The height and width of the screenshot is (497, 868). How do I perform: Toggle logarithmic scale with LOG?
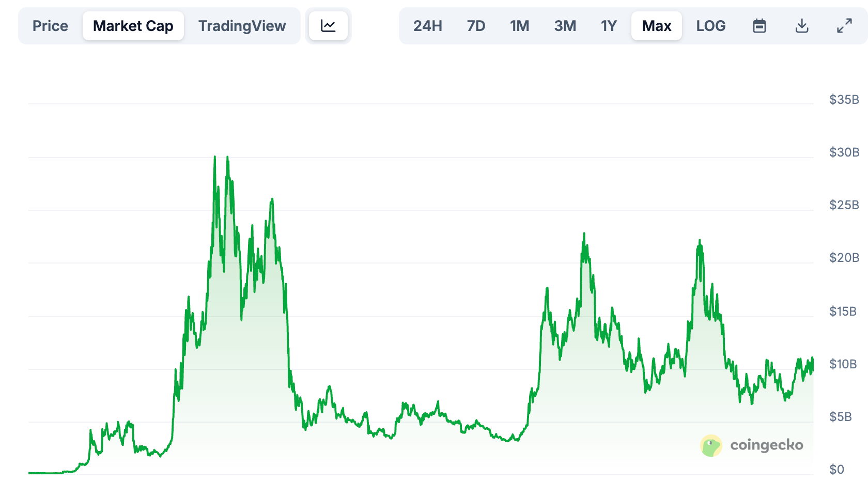(711, 25)
